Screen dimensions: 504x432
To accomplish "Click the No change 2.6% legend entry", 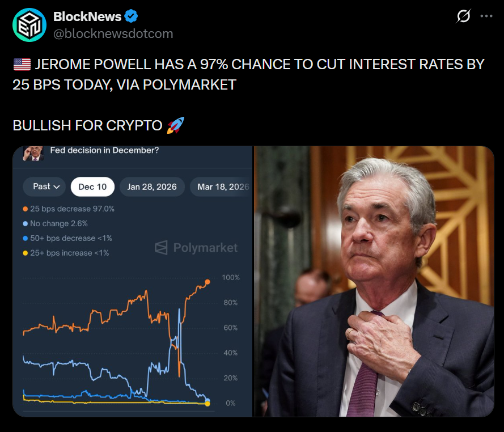I will 59,223.
